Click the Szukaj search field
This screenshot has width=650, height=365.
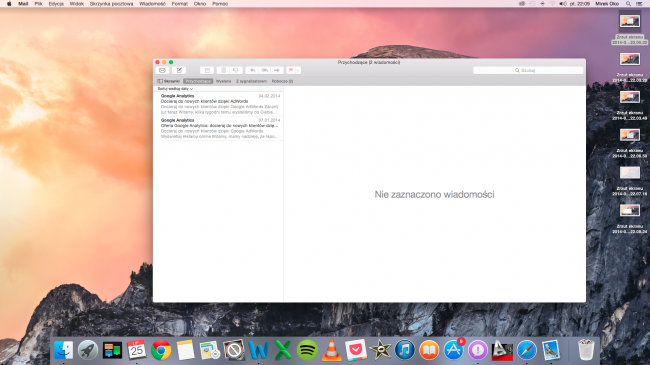[x=528, y=71]
